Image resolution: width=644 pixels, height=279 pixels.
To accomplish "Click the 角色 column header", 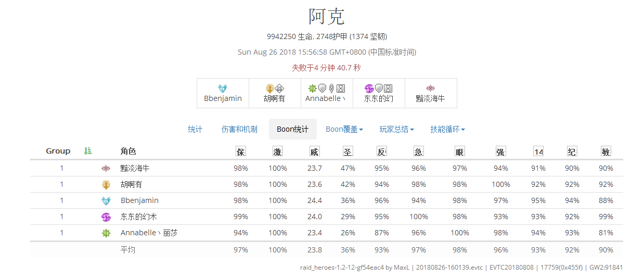I will tap(128, 151).
